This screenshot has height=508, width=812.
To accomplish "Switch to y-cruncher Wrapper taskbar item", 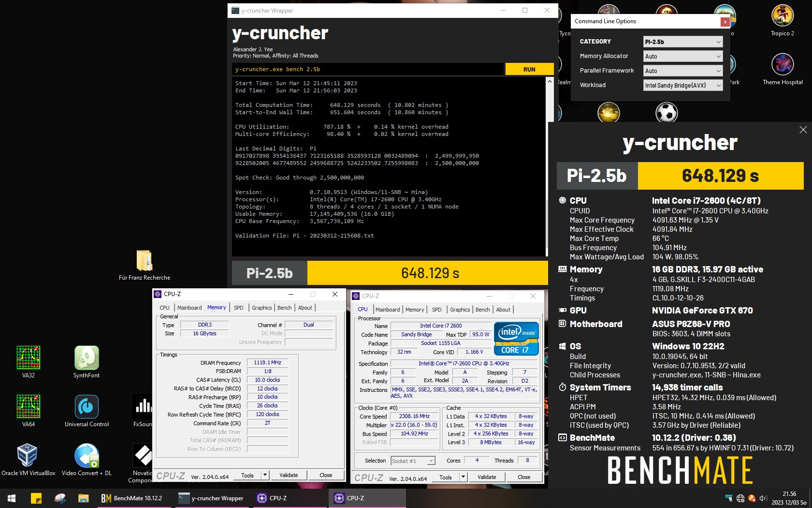I will point(211,498).
